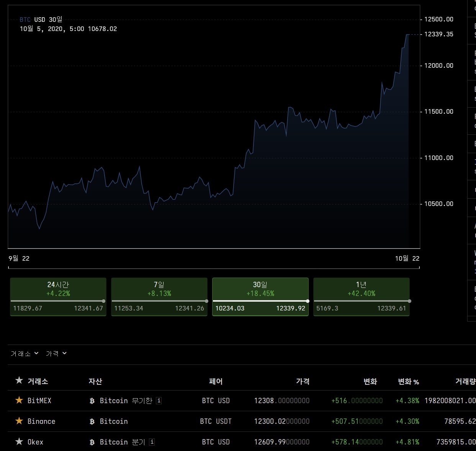Mark Okex as favorite with its star
The width and height of the screenshot is (476, 451).
tap(19, 442)
